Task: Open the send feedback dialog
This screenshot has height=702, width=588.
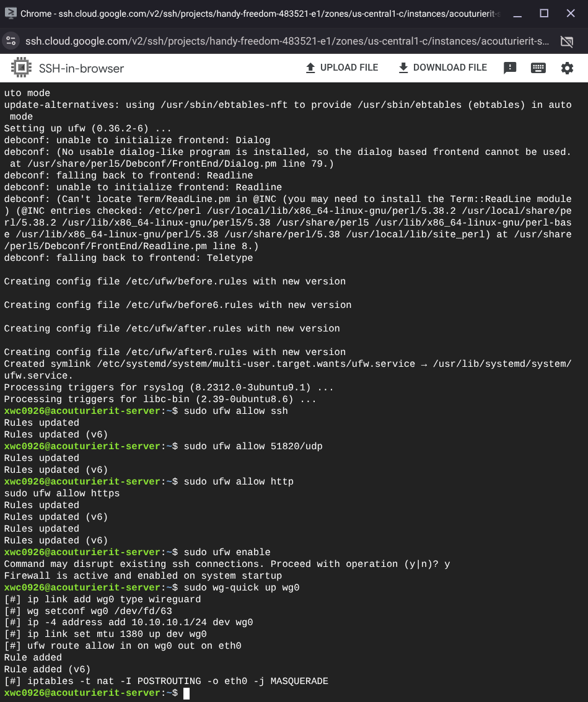Action: tap(509, 68)
